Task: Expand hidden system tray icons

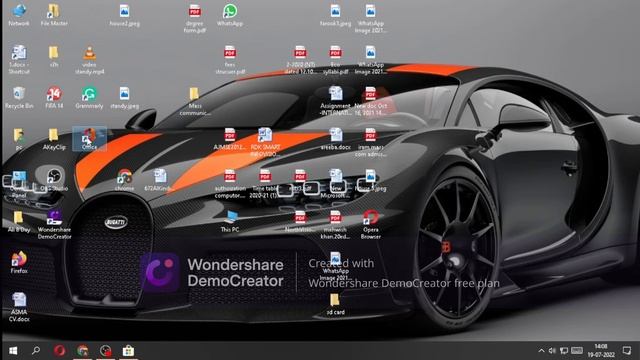Action: [x=541, y=351]
